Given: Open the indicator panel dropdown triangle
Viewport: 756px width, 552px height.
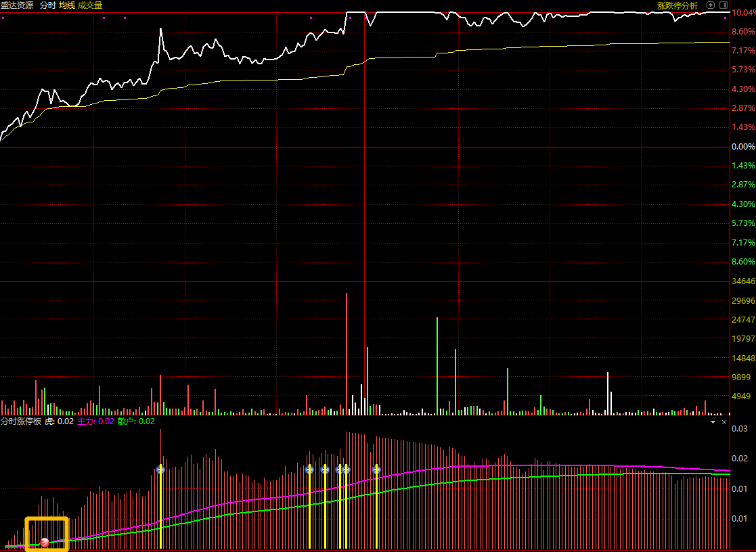Looking at the screenshot, I should [713, 422].
